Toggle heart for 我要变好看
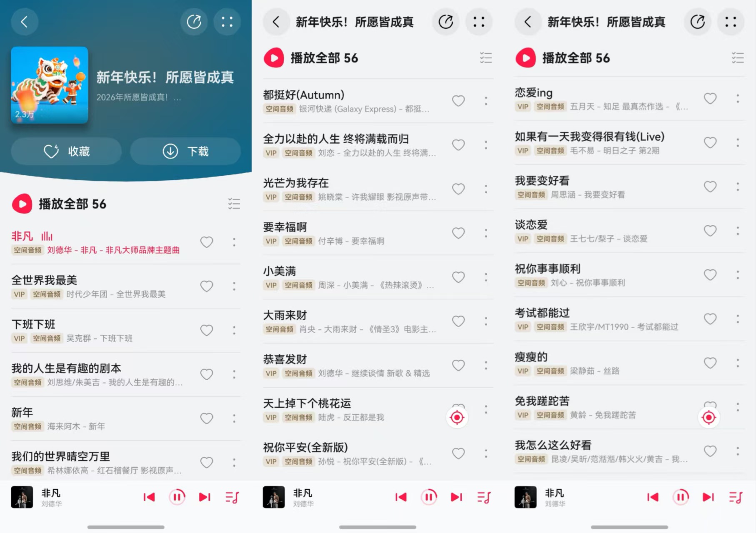 [x=710, y=187]
